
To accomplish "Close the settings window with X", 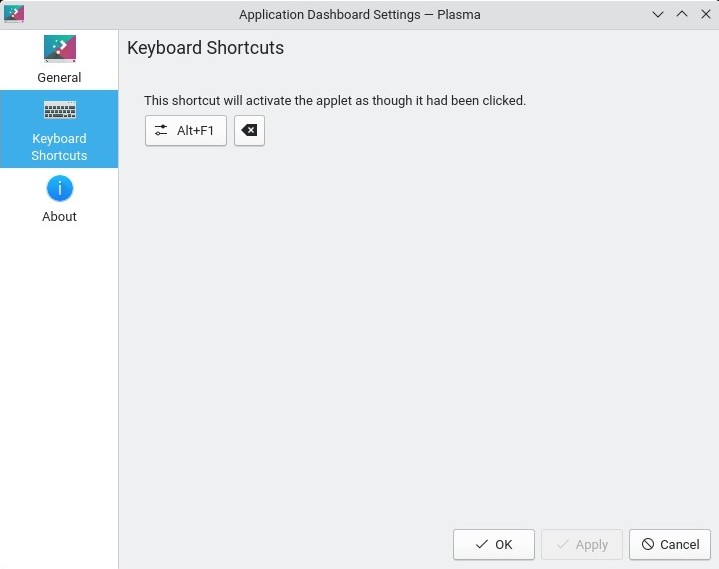I will coord(704,14).
